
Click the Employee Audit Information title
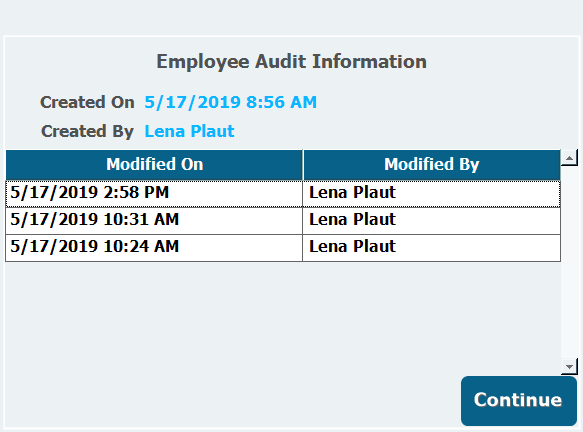tap(292, 62)
